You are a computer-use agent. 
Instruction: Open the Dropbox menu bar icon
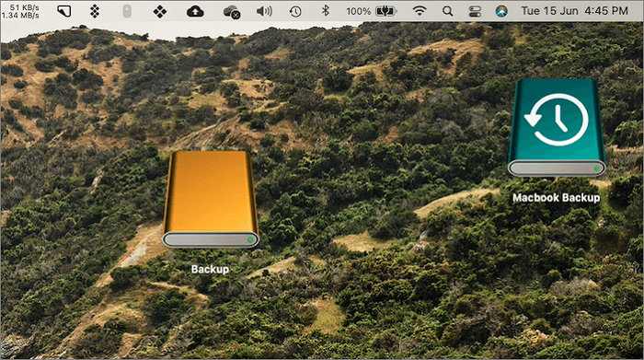95,11
